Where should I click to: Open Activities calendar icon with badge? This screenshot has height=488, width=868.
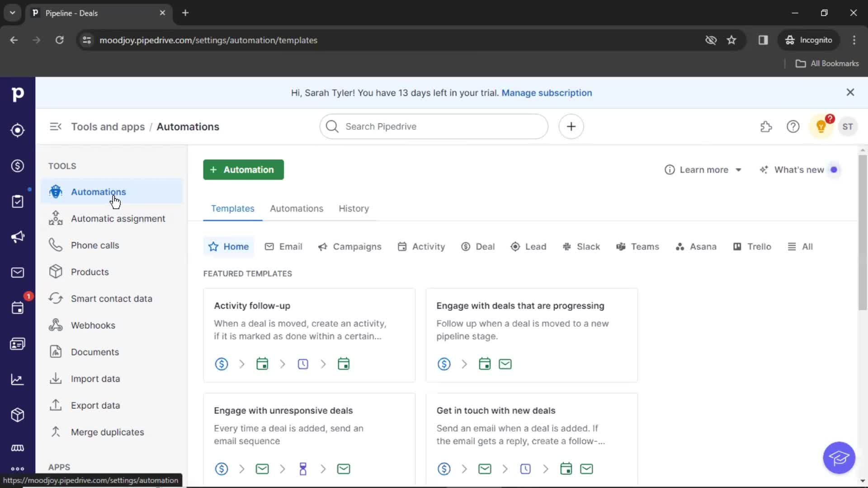coord(17,308)
